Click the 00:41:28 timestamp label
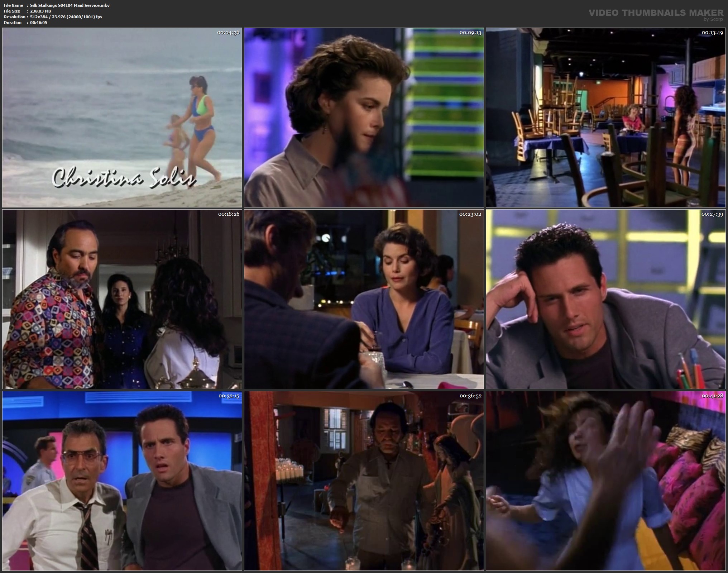This screenshot has height=573, width=728. (712, 396)
